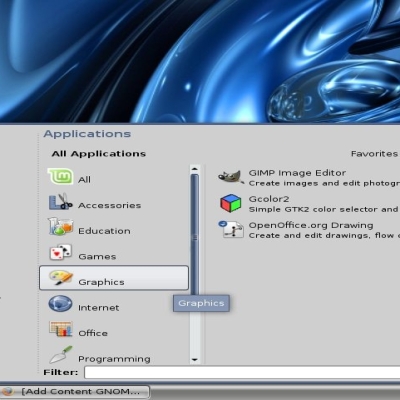Choose the Education beaker icon
The height and width of the screenshot is (400, 400).
point(60,227)
